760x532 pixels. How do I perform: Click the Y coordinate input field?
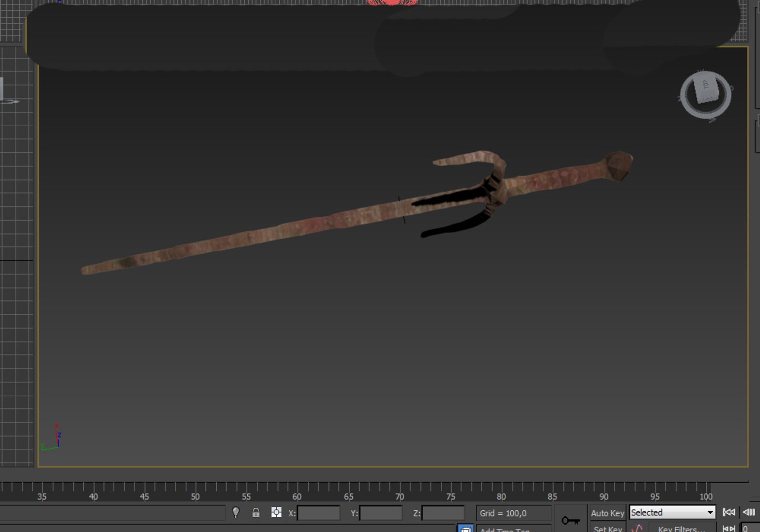point(381,513)
